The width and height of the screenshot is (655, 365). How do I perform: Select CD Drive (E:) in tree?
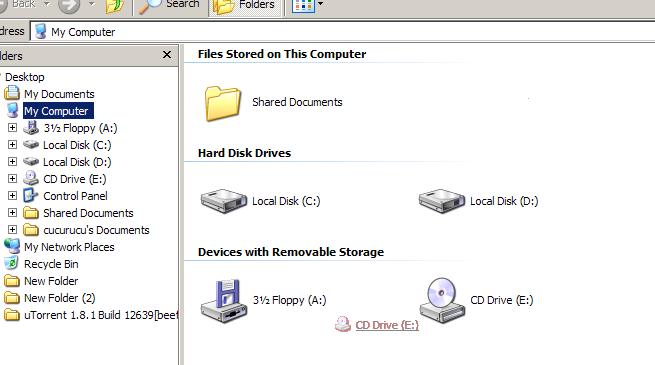[x=75, y=180]
